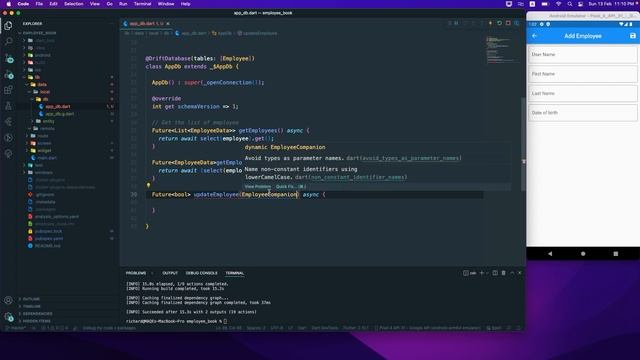
Task: Kill terminal using the trash icon
Action: [503, 273]
